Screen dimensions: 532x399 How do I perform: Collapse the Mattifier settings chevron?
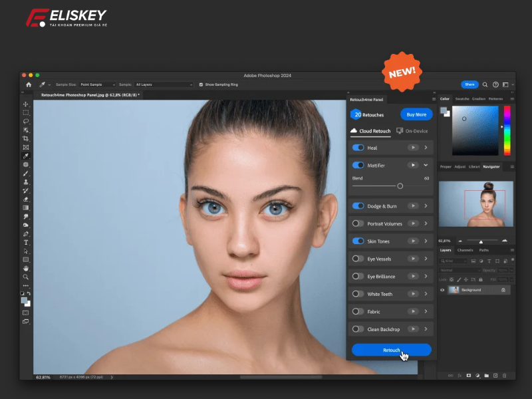click(426, 164)
